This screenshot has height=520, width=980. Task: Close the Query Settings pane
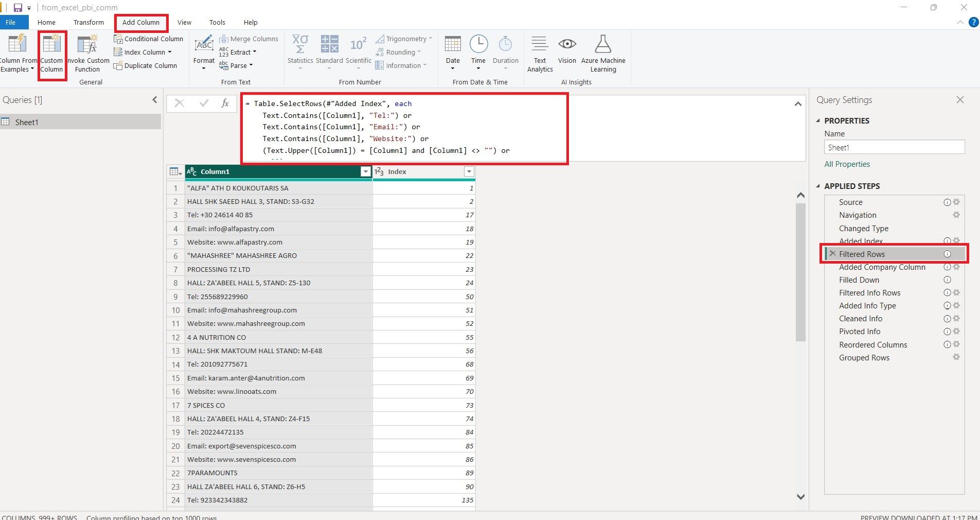click(x=960, y=100)
